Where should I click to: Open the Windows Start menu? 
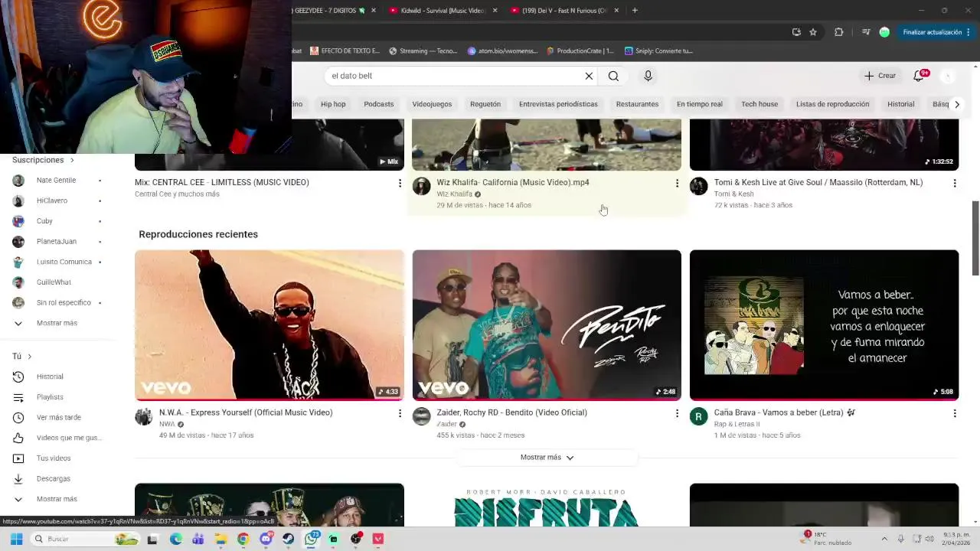point(16,539)
